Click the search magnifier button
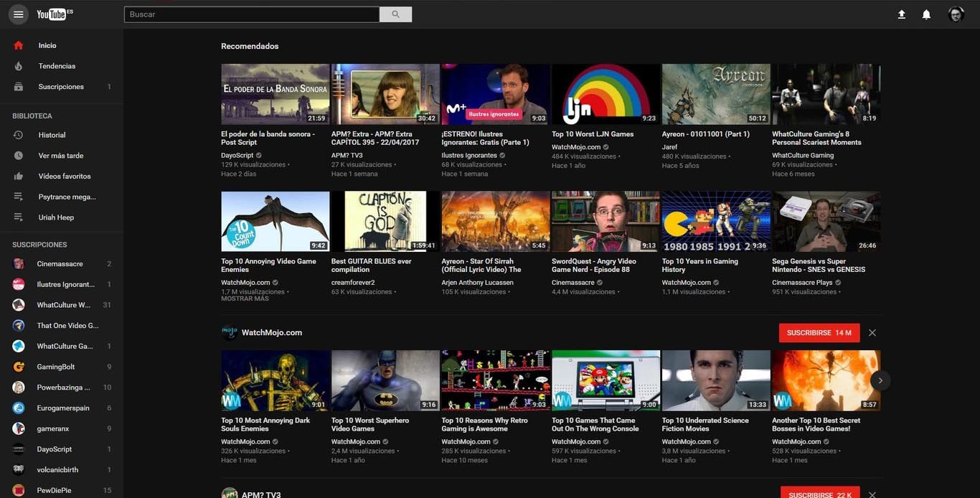Viewport: 980px width, 498px height. pos(395,15)
